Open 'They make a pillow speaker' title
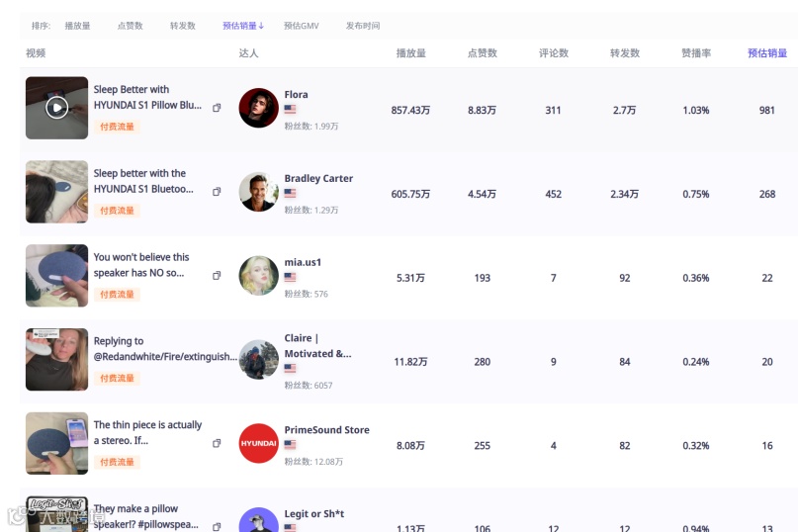 click(146, 516)
